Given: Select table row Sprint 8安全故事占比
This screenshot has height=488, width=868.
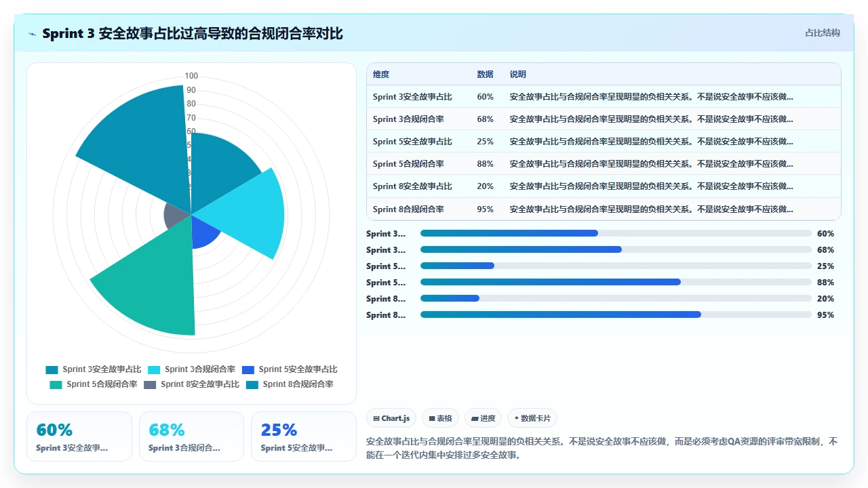Looking at the screenshot, I should 604,186.
